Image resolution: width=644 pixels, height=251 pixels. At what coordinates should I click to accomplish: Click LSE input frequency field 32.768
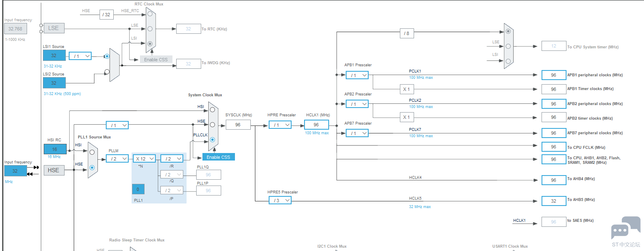coord(16,29)
